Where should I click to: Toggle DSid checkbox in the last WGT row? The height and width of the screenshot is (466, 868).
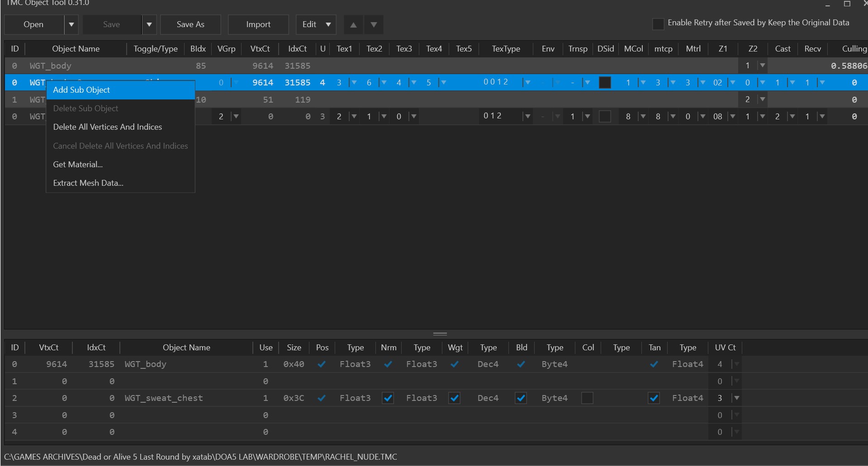click(605, 117)
